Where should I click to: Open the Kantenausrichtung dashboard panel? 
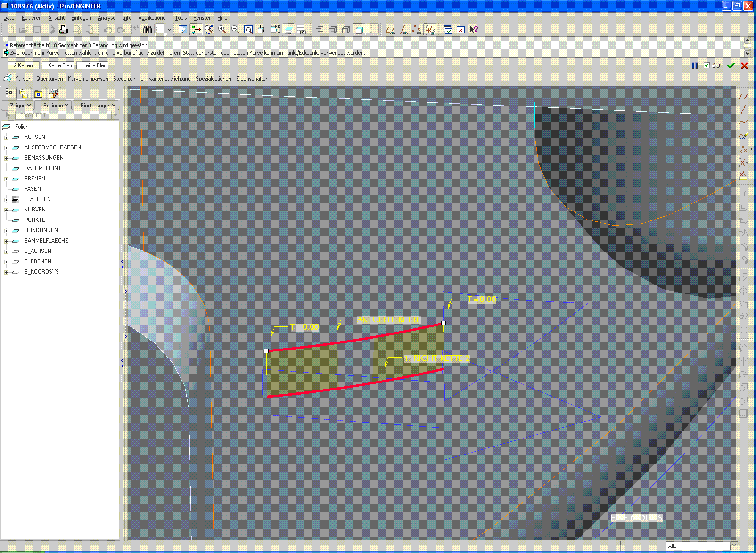tap(169, 79)
